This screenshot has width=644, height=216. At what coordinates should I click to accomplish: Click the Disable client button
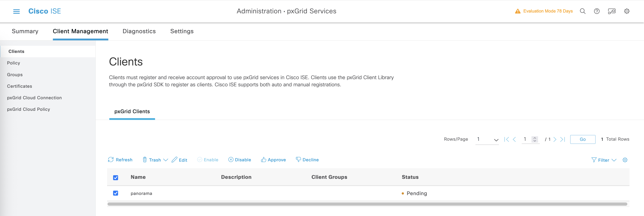240,160
